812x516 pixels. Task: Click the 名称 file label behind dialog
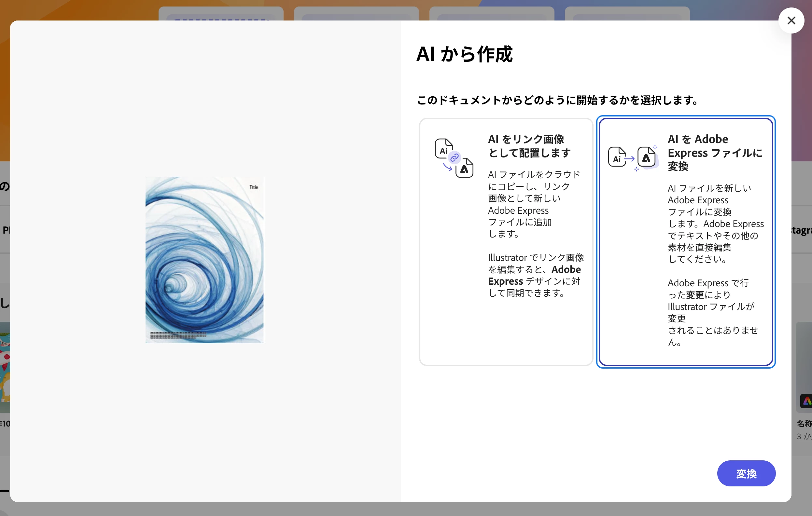[x=804, y=423]
